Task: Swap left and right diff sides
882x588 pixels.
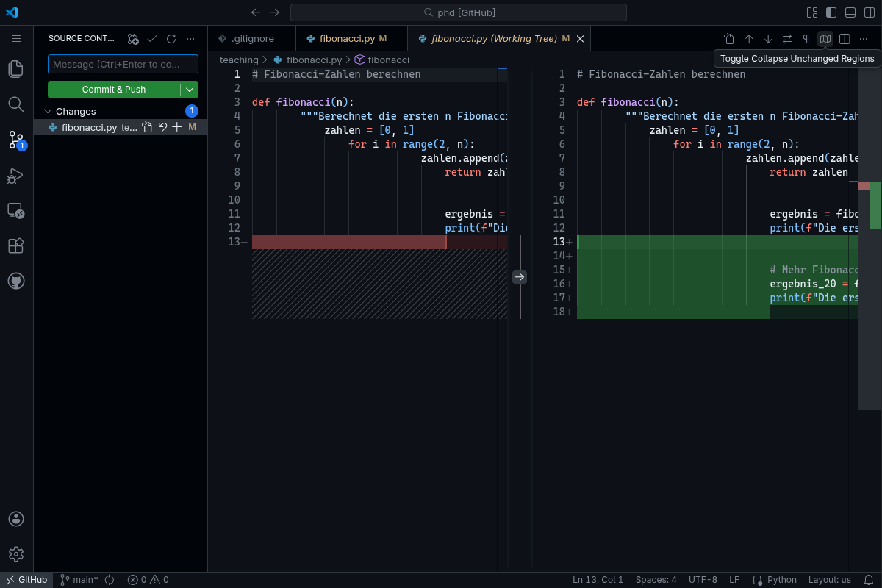Action: coord(787,39)
